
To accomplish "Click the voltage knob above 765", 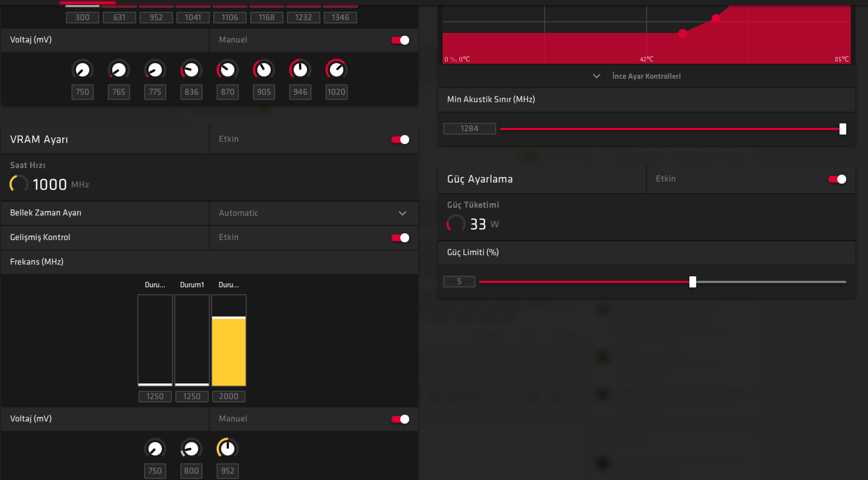I will coord(119,70).
